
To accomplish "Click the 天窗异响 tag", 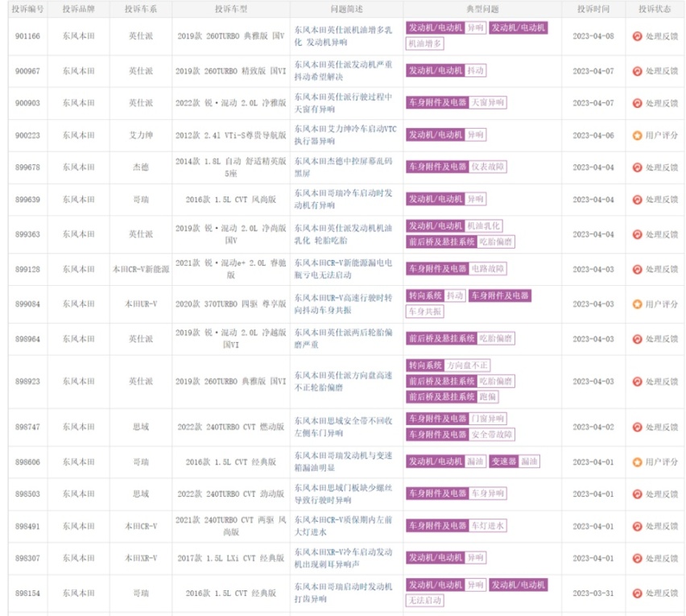I will point(487,103).
